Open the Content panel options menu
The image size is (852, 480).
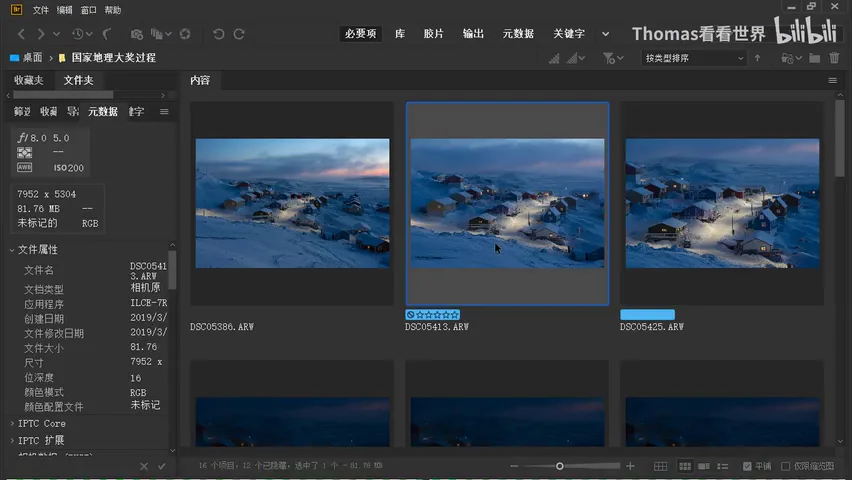tap(832, 80)
